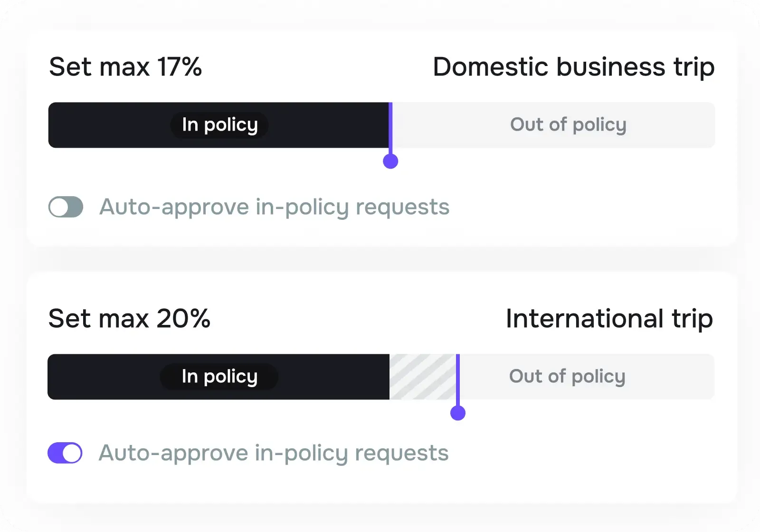Enable auto-approve toggle for Domestic business trip

click(66, 207)
